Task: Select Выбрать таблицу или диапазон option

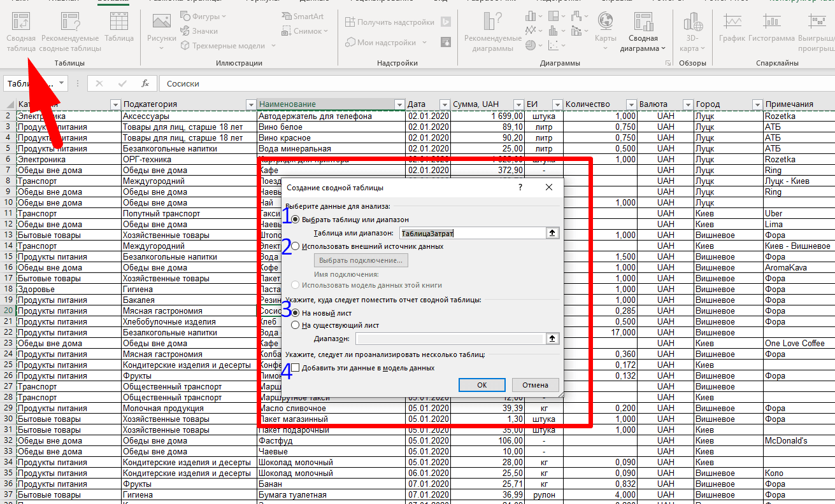Action: 295,220
